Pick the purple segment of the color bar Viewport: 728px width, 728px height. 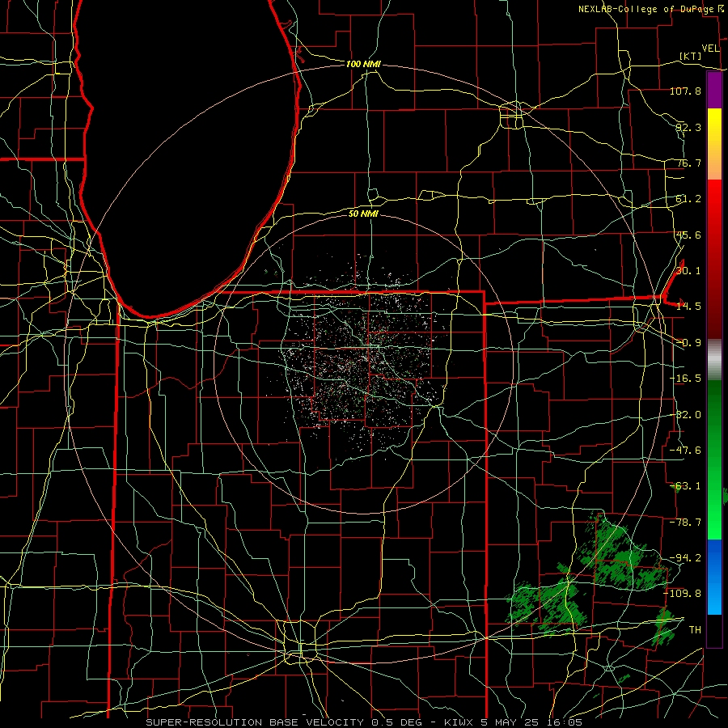(x=714, y=90)
